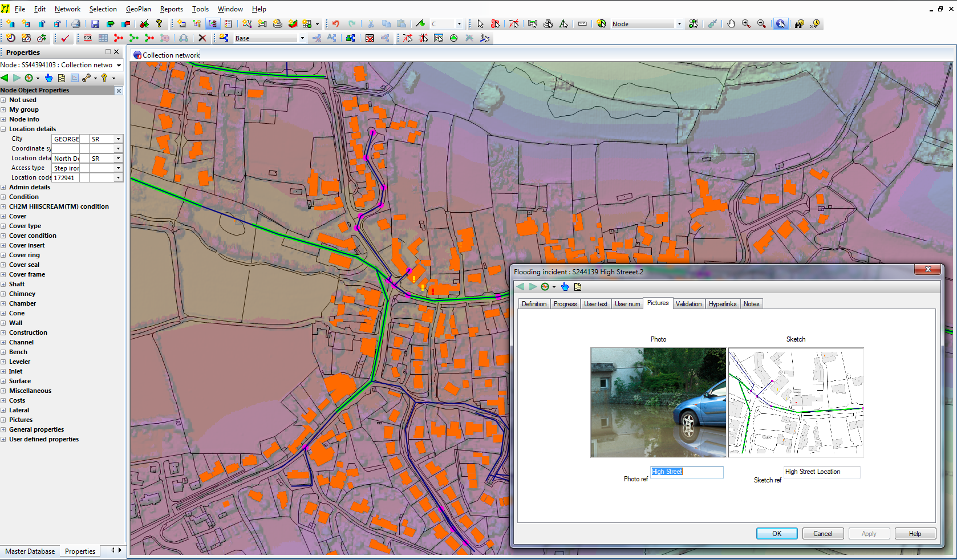Expand the User defined properties section
957x560 pixels.
point(3,439)
